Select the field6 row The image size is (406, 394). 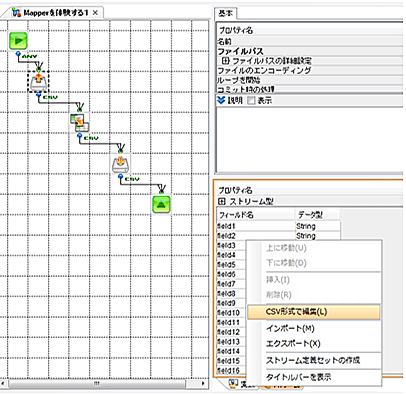231,274
